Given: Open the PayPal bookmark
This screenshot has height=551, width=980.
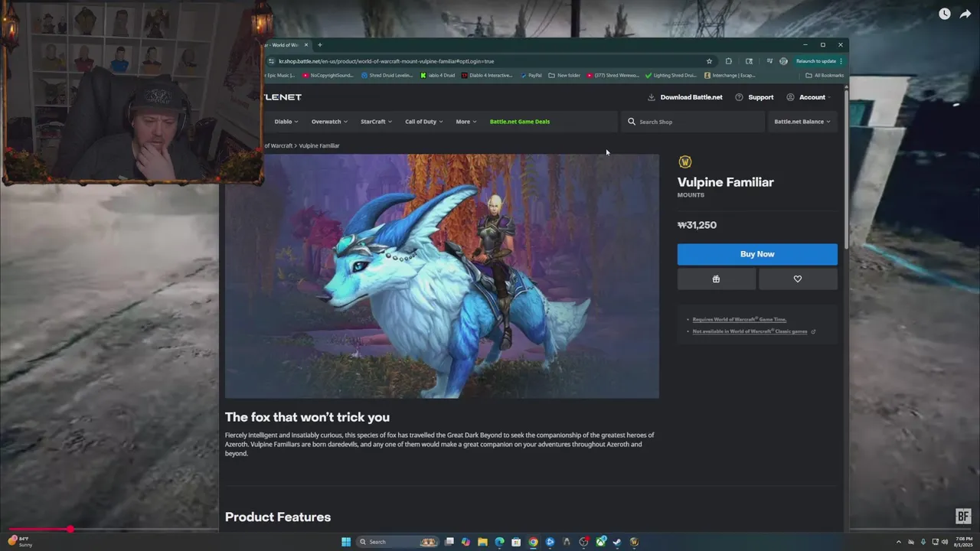Looking at the screenshot, I should (x=531, y=76).
